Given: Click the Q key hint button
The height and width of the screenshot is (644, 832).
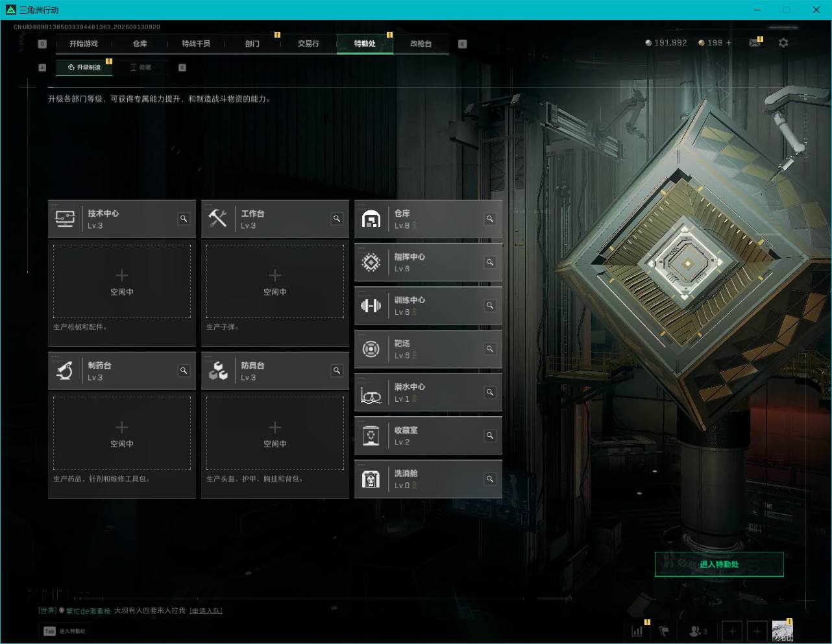Looking at the screenshot, I should 42,43.
